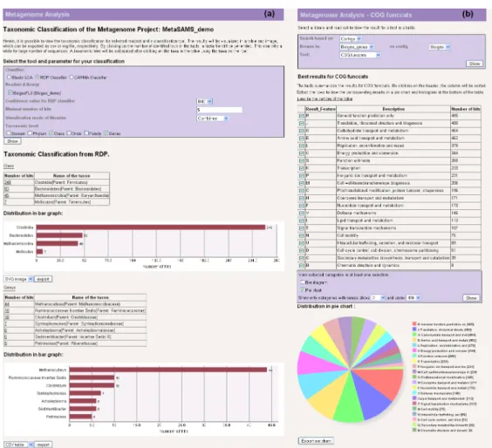Click export next to CSV table dropdown
The image size is (492, 448).
[44, 445]
